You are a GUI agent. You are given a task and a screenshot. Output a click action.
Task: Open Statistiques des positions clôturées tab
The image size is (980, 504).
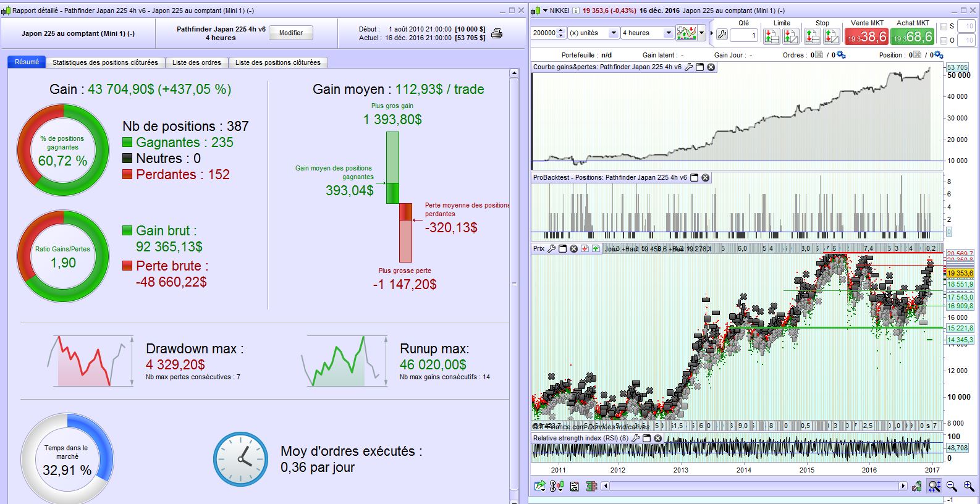tap(105, 62)
